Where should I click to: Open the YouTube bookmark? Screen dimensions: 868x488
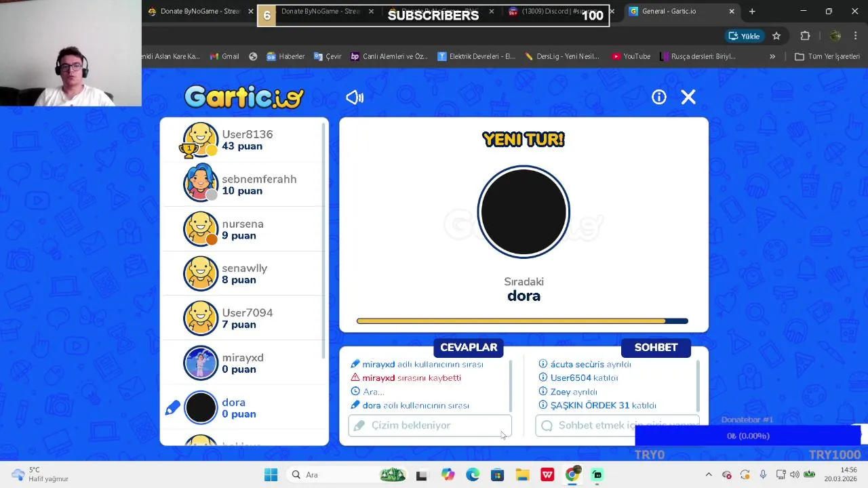pos(631,56)
